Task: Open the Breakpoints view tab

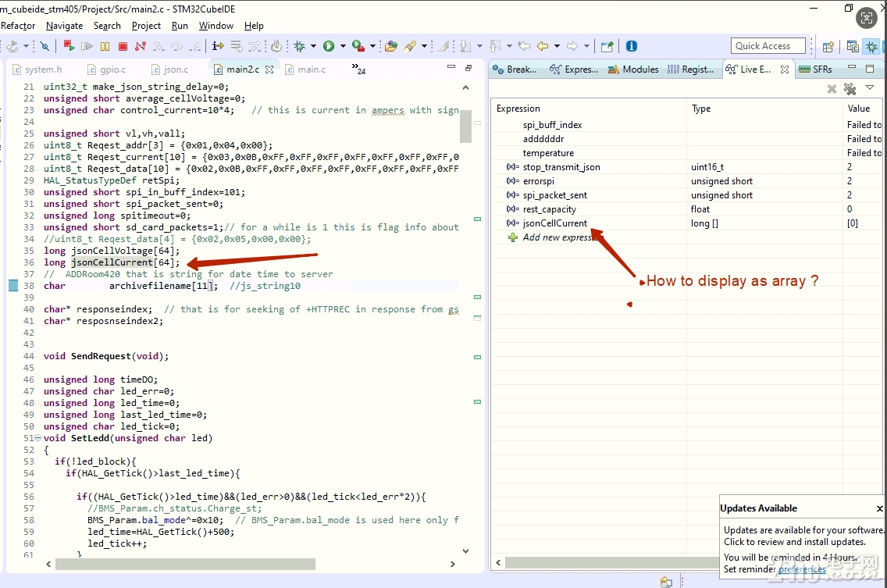Action: pyautogui.click(x=515, y=69)
